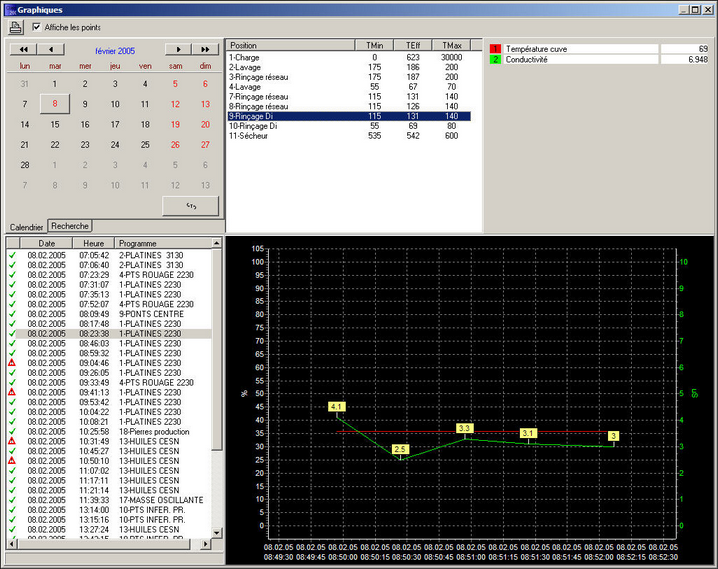Click the red swatch for Température cuve
This screenshot has width=718, height=569.
coord(495,49)
